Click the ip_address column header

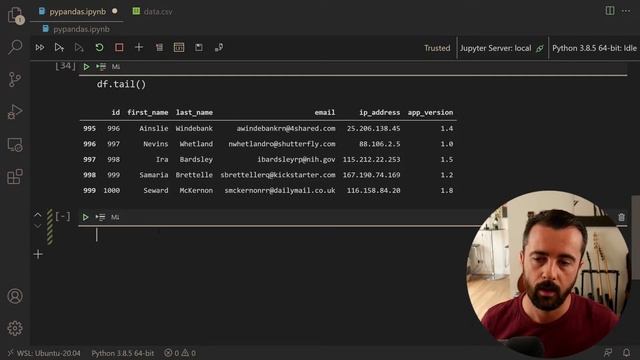[x=380, y=112]
